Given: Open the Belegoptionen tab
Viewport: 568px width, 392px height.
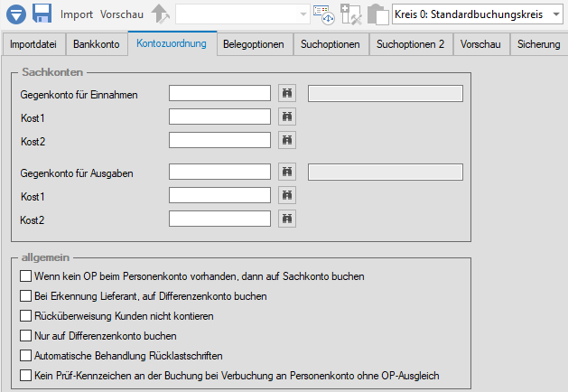Looking at the screenshot, I should pos(254,44).
